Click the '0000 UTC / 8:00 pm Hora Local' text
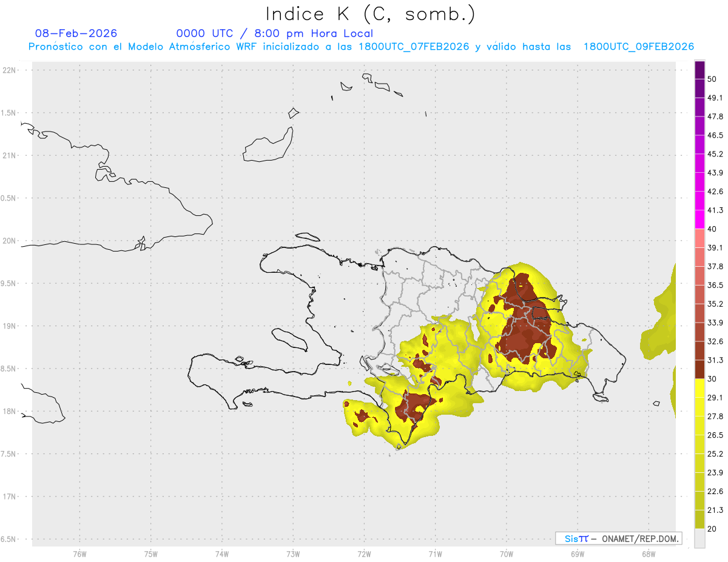Viewport: 728px width, 562px height. pyautogui.click(x=274, y=33)
